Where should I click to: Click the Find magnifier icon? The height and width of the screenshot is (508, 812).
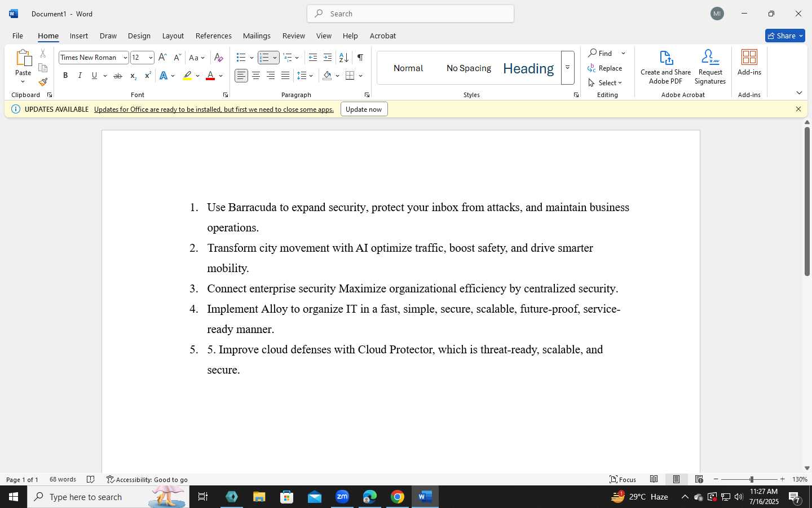click(593, 53)
